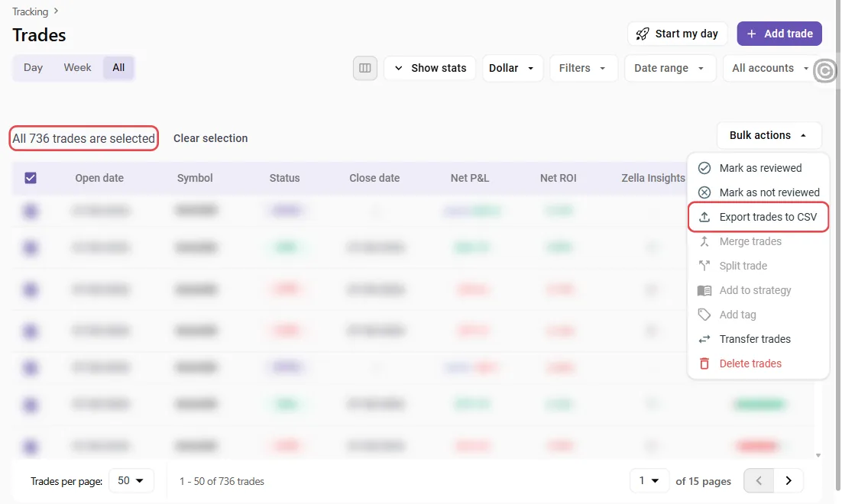
Task: Select Transfer trades menu entry
Action: (x=758, y=339)
